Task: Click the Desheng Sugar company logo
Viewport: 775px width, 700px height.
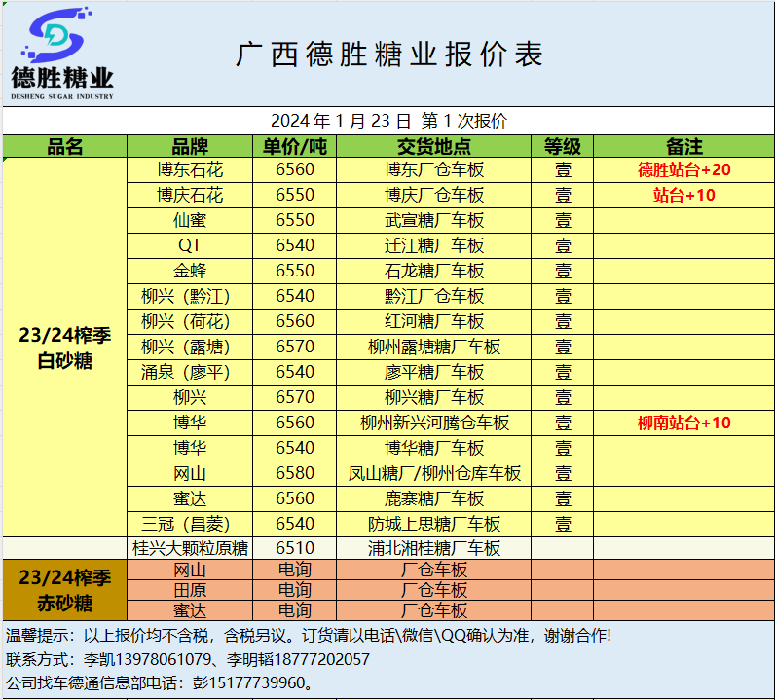Action: coord(62,54)
